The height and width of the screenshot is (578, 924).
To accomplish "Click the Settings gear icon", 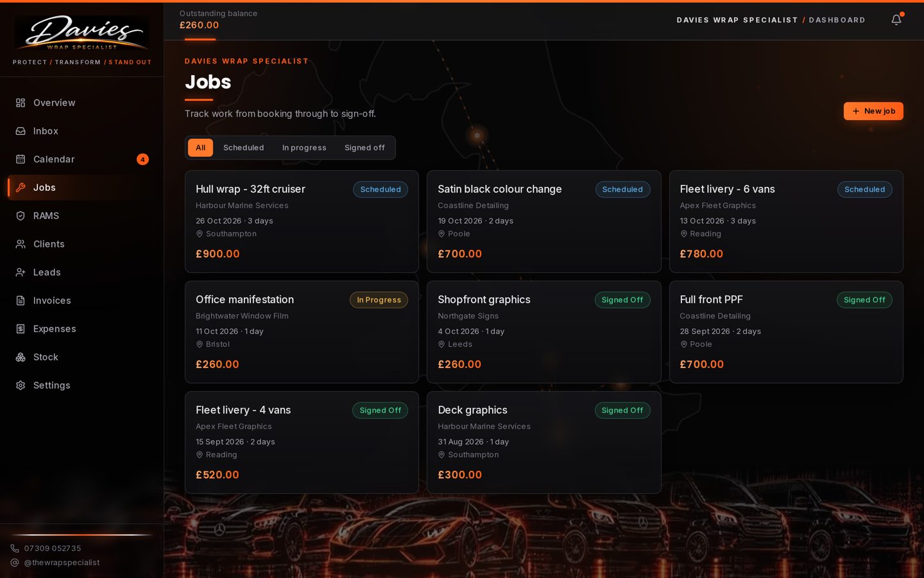I will coord(21,385).
